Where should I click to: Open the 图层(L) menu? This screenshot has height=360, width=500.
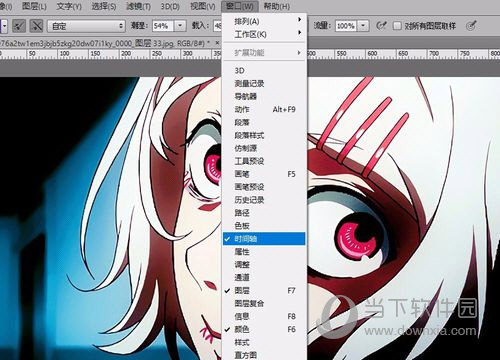(34, 6)
